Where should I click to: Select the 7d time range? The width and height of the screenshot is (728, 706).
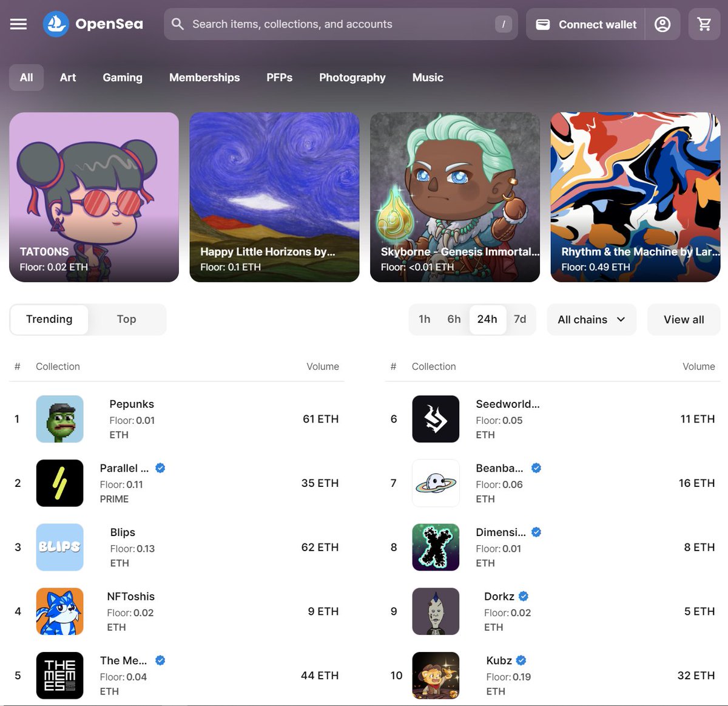coord(520,319)
